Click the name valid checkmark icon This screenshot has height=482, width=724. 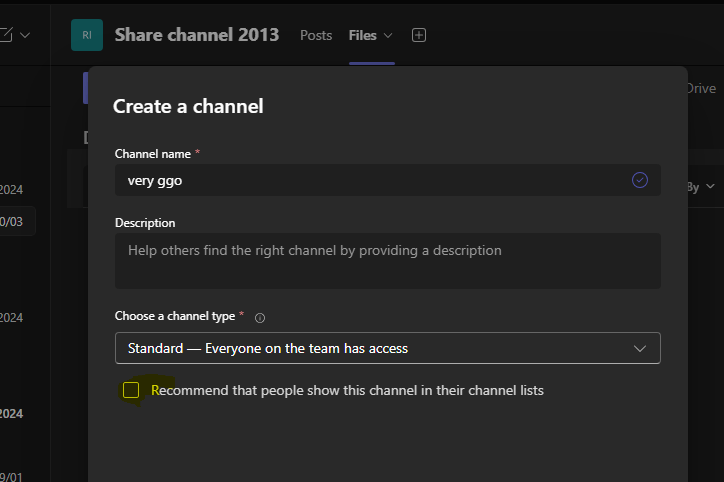point(640,180)
